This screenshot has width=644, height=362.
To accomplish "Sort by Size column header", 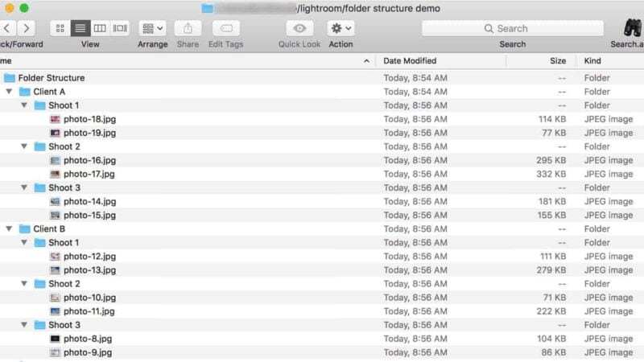I will 558,61.
